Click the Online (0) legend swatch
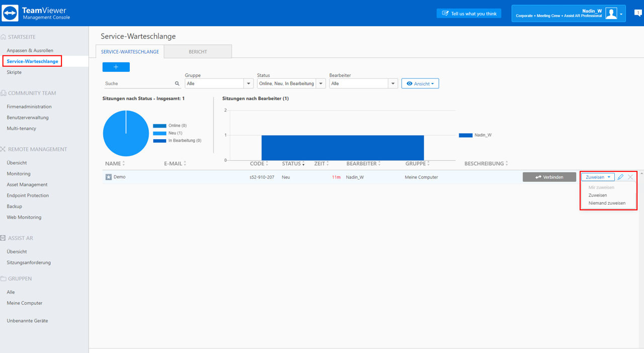This screenshot has height=353, width=644. [x=159, y=126]
